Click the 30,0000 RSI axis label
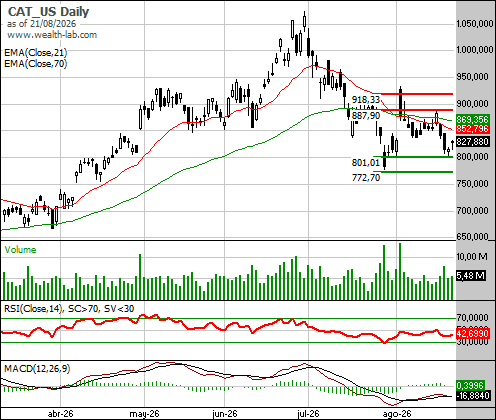The height and width of the screenshot is (420, 496). pos(472,342)
